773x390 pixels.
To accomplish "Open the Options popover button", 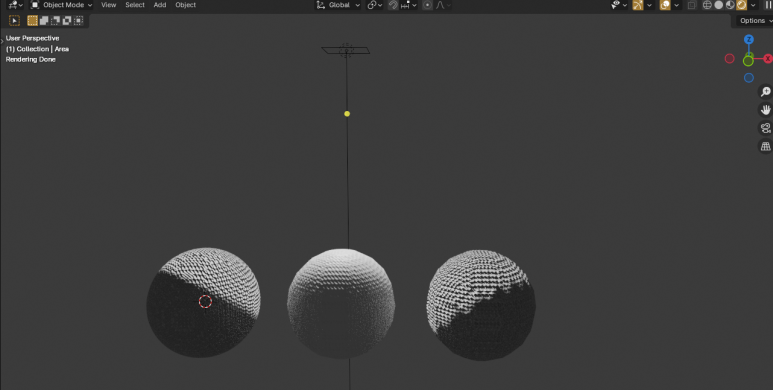I will coord(754,21).
